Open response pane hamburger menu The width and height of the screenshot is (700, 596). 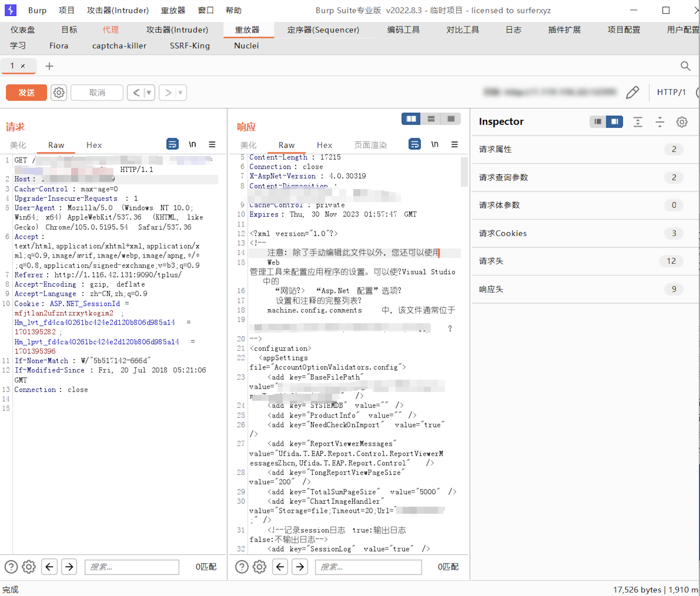454,144
